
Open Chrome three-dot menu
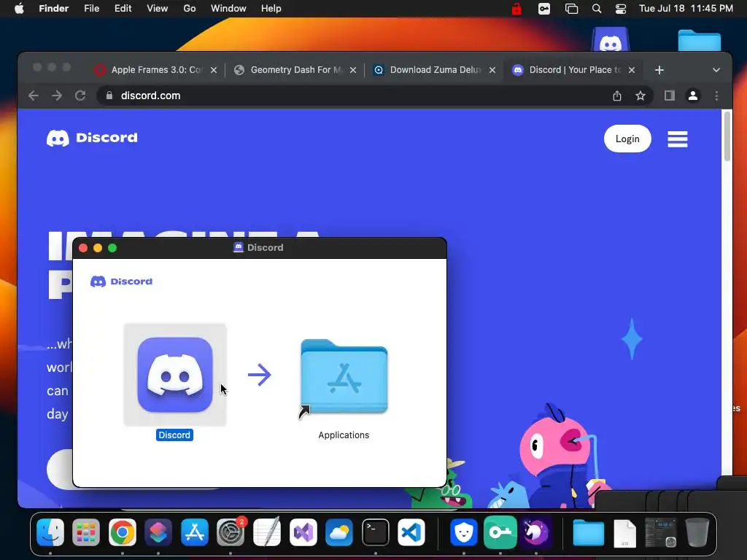716,96
